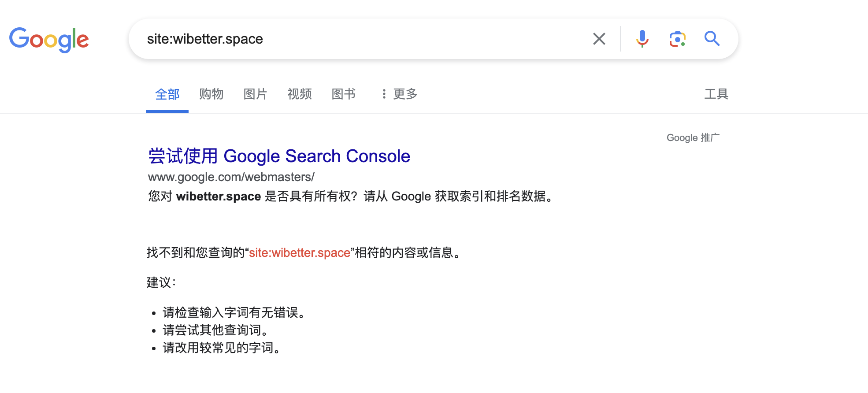Open 尝试使用 Google Search Console link
Viewport: 868px width, 393px height.
[279, 156]
